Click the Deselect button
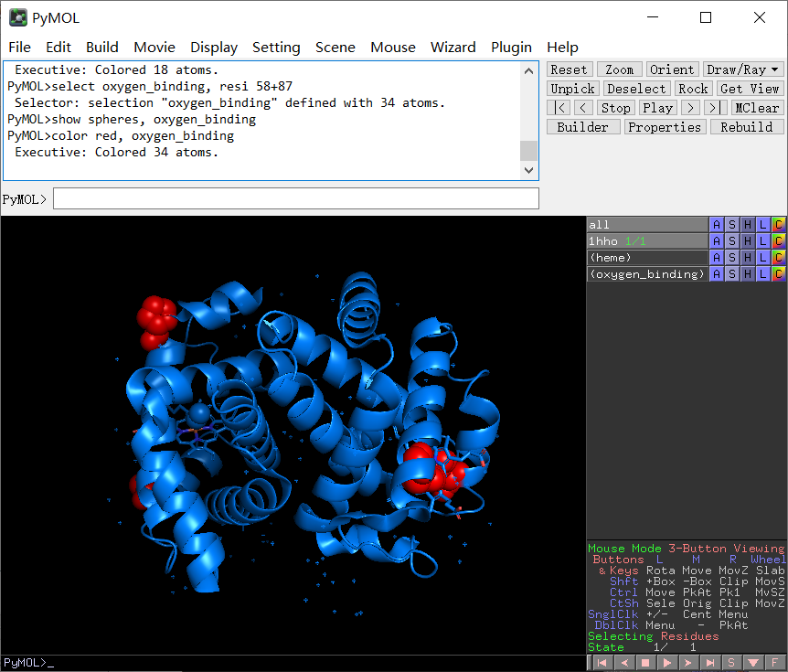Viewport: 788px width, 672px height. pos(636,89)
